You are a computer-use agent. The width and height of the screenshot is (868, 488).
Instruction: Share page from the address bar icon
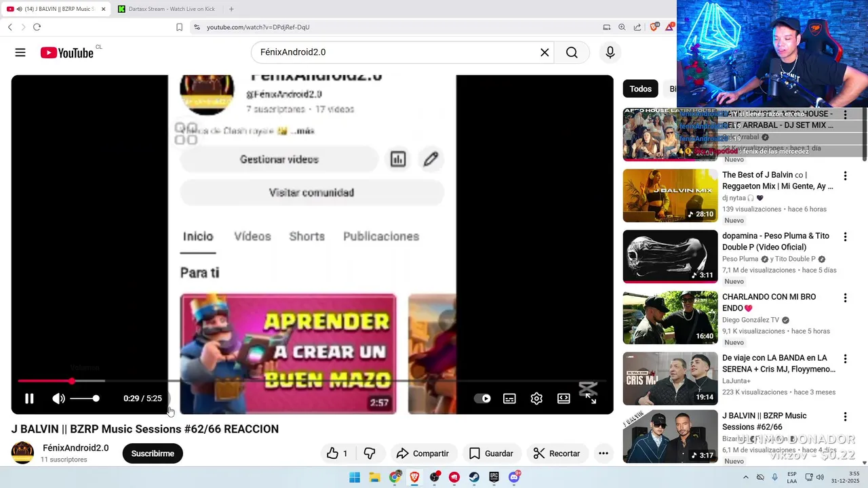637,27
